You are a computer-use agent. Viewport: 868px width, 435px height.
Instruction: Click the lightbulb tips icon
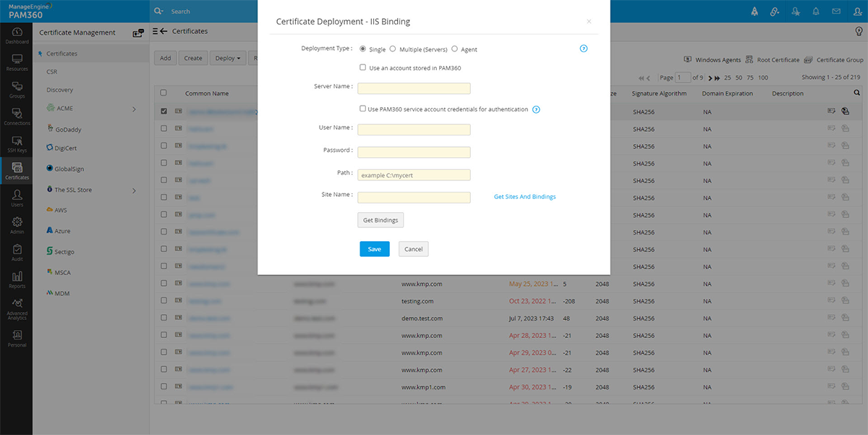point(858,31)
